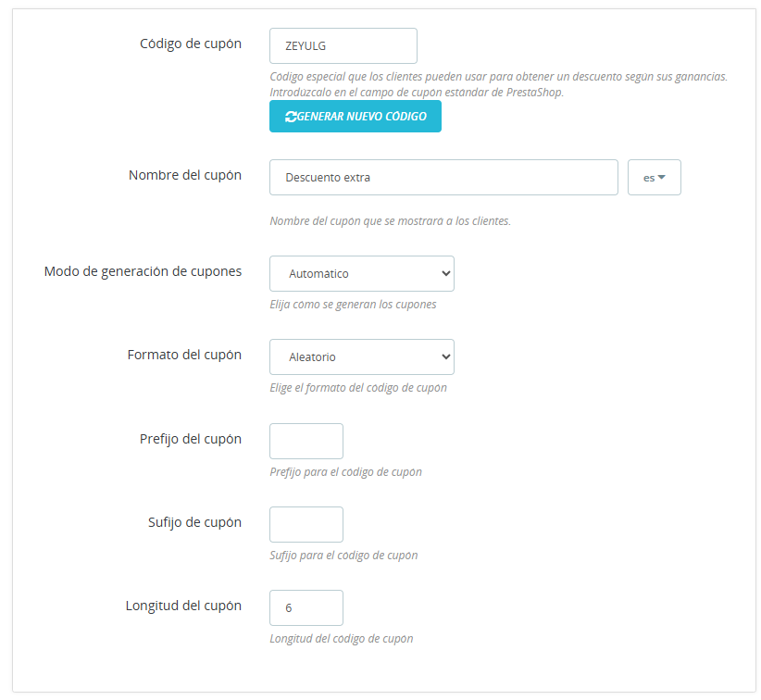Click the empty Prefijo del cupón input
The height and width of the screenshot is (700, 761).
(306, 441)
